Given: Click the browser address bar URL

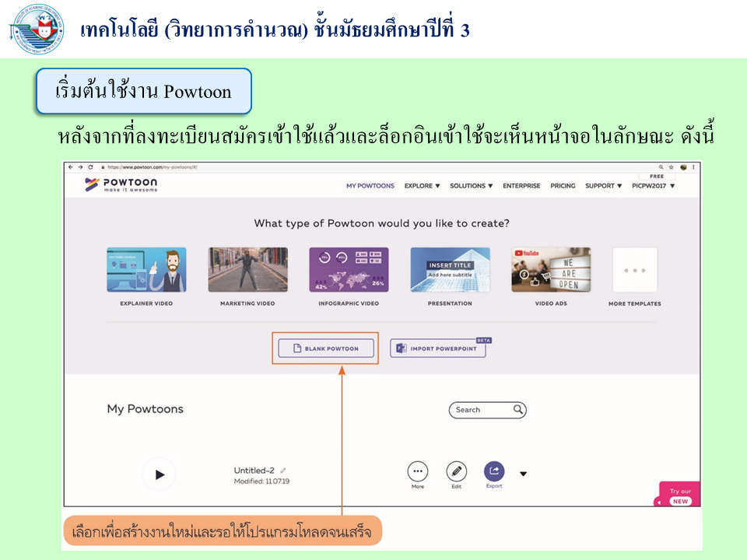Looking at the screenshot, I should 153,167.
